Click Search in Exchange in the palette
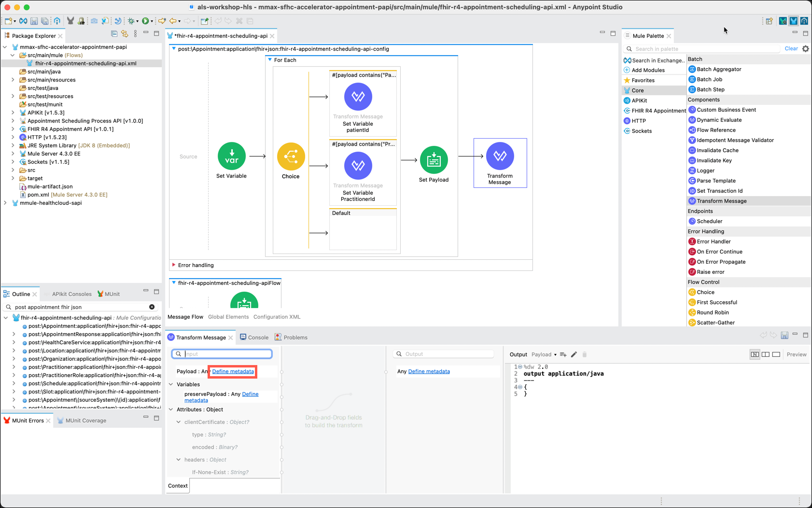Screen dimensions: 812x508 pos(654,60)
